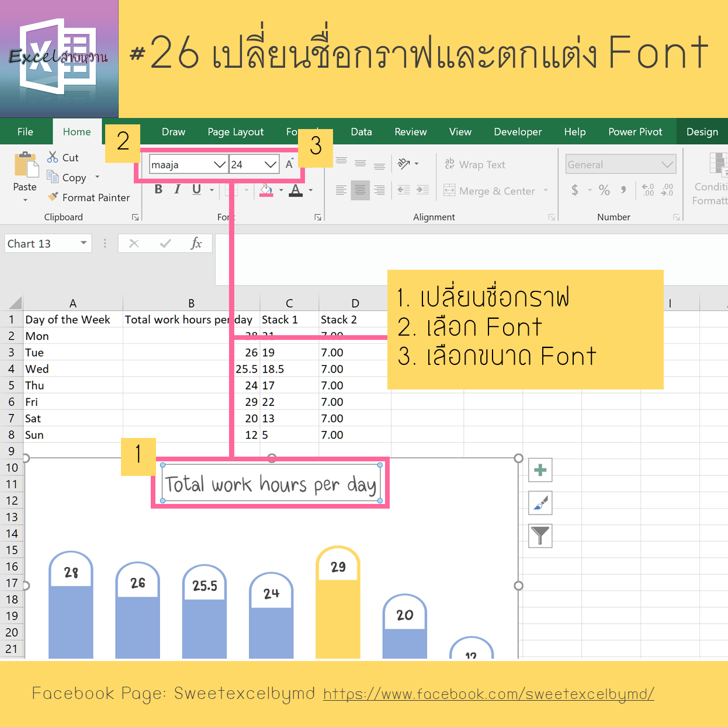Viewport: 728px width, 727px height.
Task: Click the formula bar Cancel X
Action: click(x=134, y=244)
